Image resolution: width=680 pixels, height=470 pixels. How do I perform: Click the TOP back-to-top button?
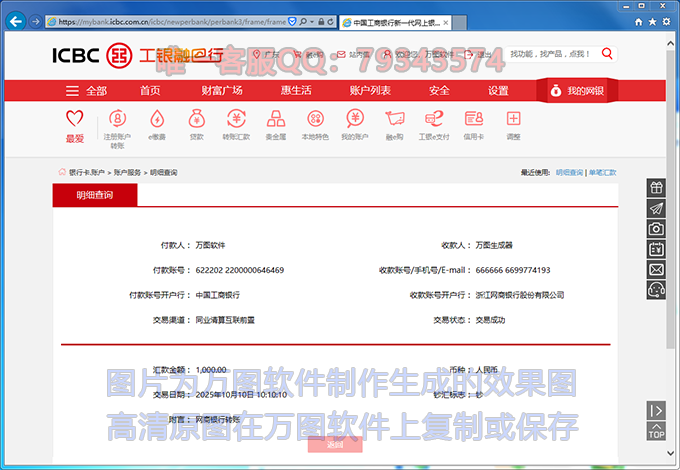[656, 431]
